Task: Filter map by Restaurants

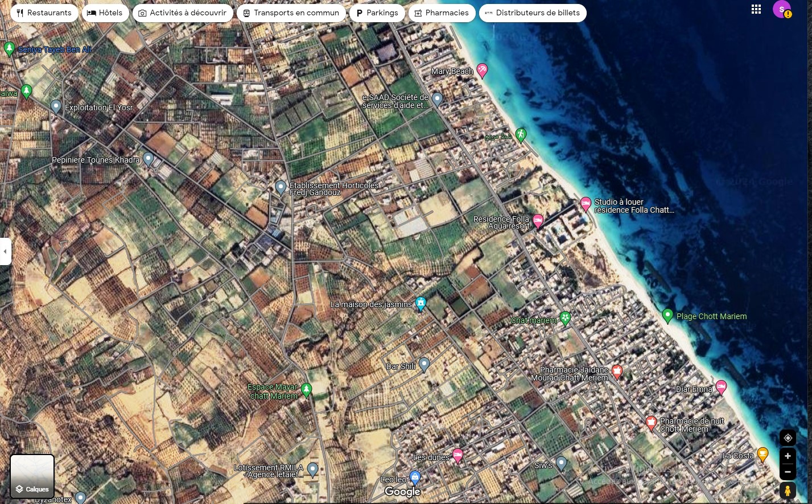Action: pos(44,13)
